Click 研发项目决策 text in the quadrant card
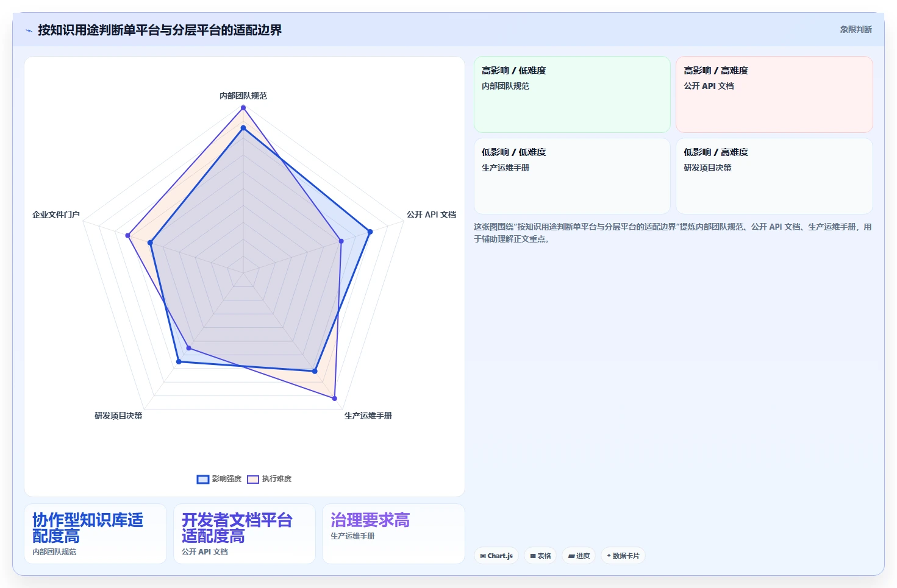897x588 pixels. (707, 168)
